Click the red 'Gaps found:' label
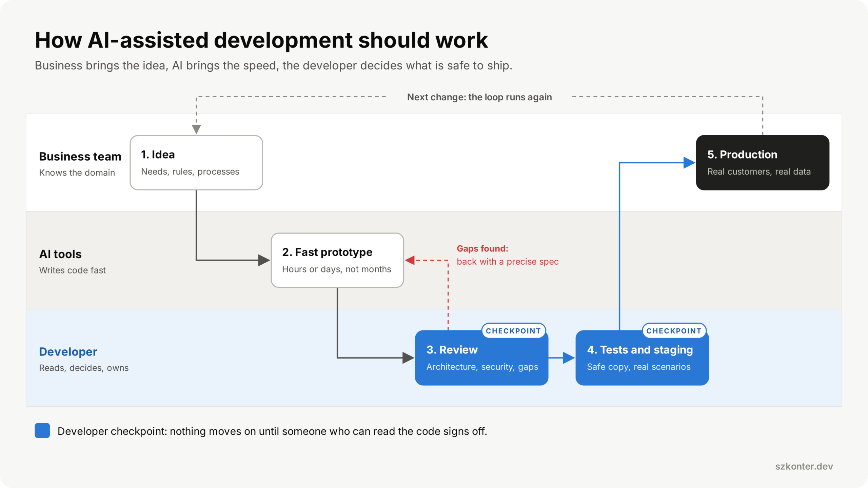The height and width of the screenshot is (488, 868). [482, 249]
